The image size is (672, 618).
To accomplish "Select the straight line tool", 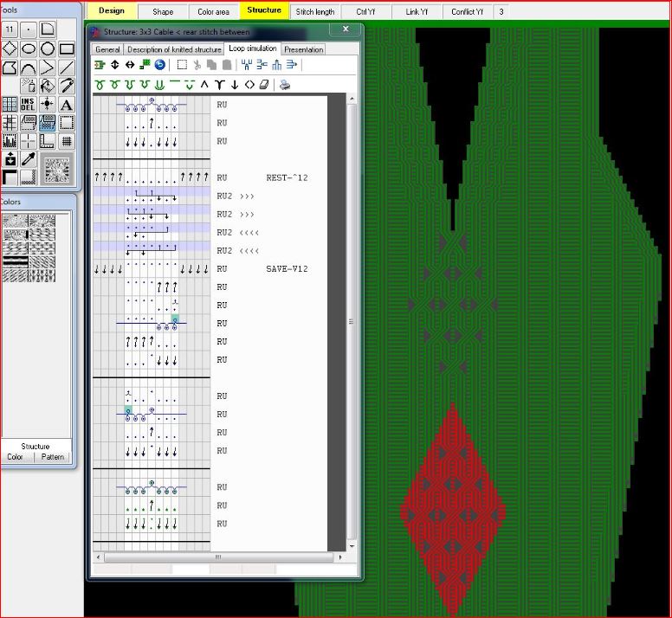I will [67, 68].
